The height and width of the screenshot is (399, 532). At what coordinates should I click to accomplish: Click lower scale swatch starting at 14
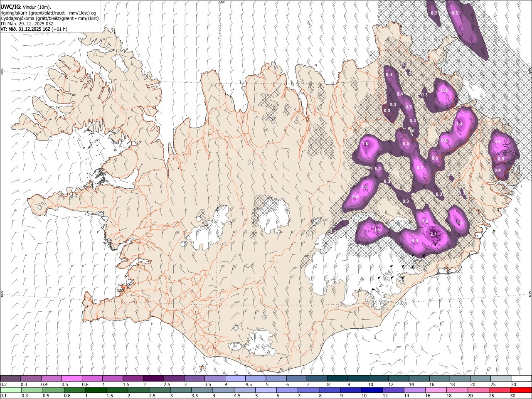coord(414,390)
